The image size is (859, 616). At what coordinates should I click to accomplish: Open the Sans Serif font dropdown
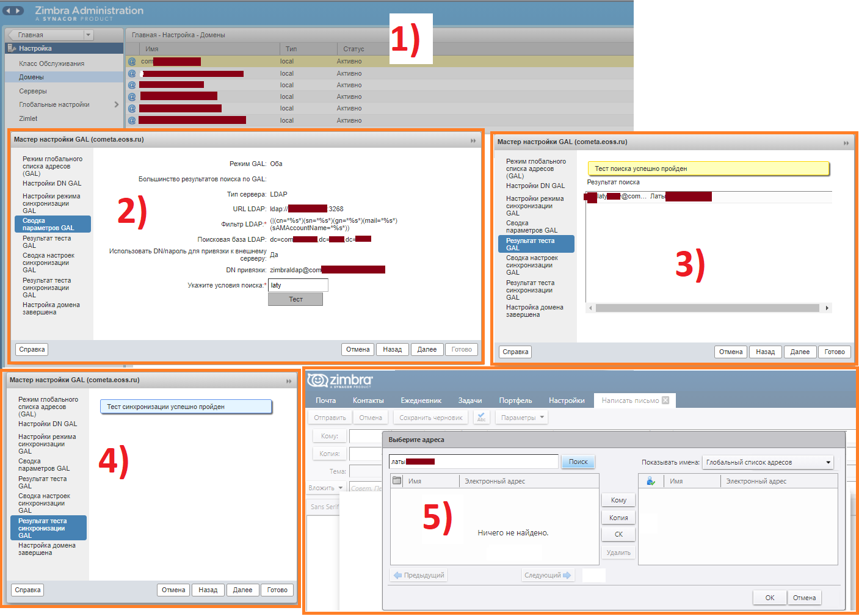click(324, 507)
